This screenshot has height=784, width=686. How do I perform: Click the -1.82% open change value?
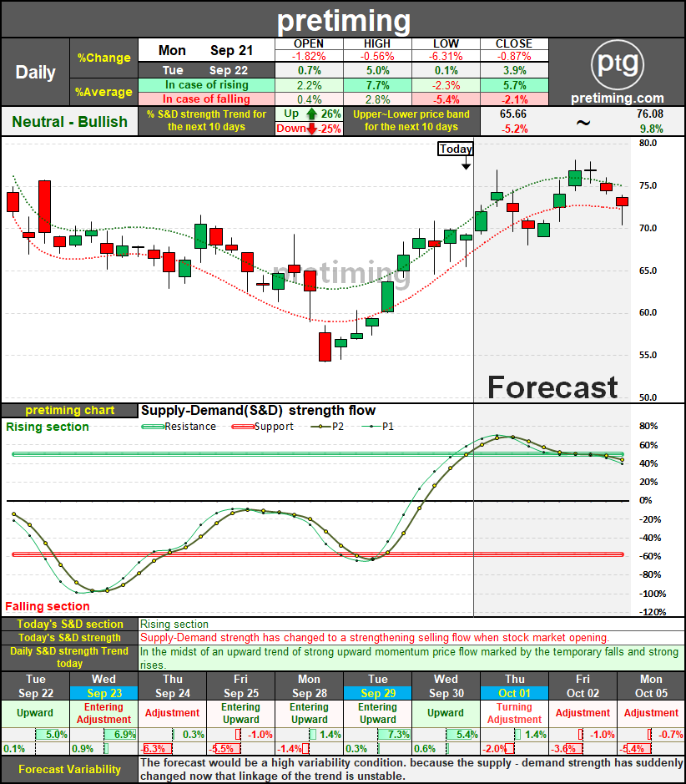[309, 56]
